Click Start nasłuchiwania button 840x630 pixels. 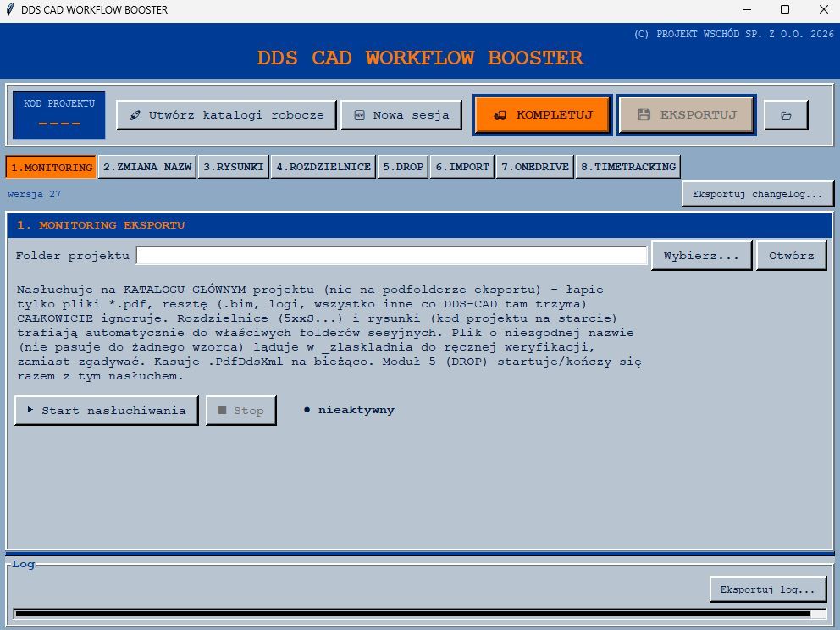pos(107,411)
